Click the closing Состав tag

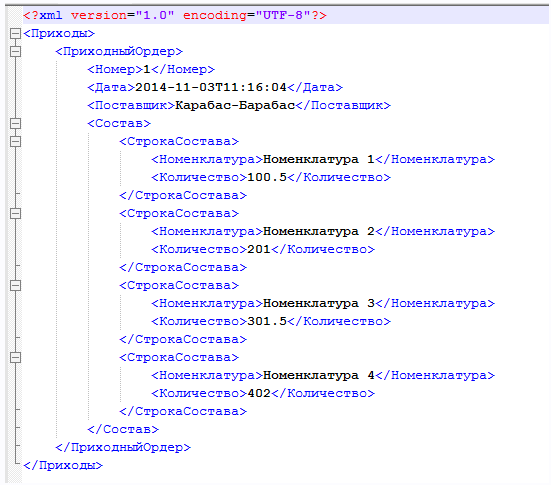click(123, 429)
